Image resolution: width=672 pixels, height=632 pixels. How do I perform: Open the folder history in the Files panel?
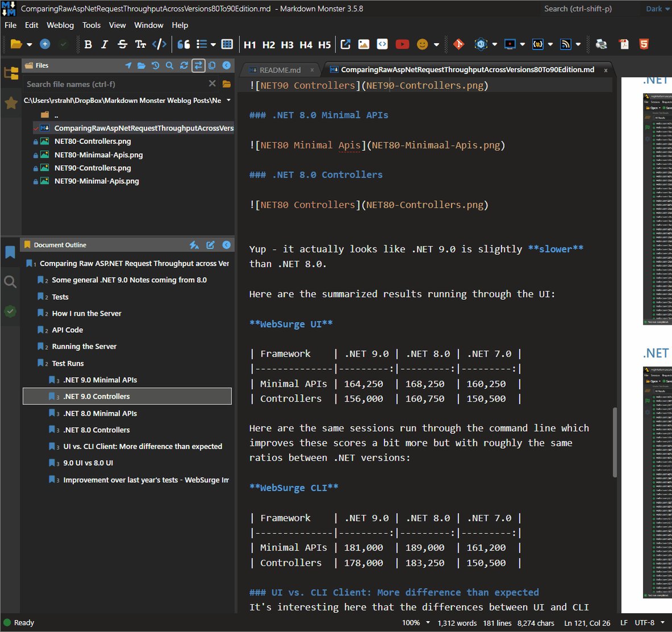156,65
